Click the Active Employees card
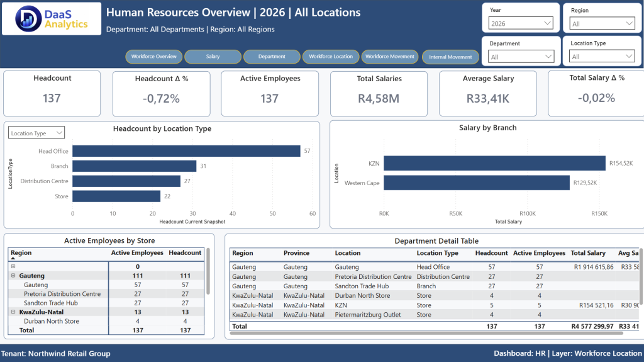This screenshot has height=362, width=644. click(270, 93)
